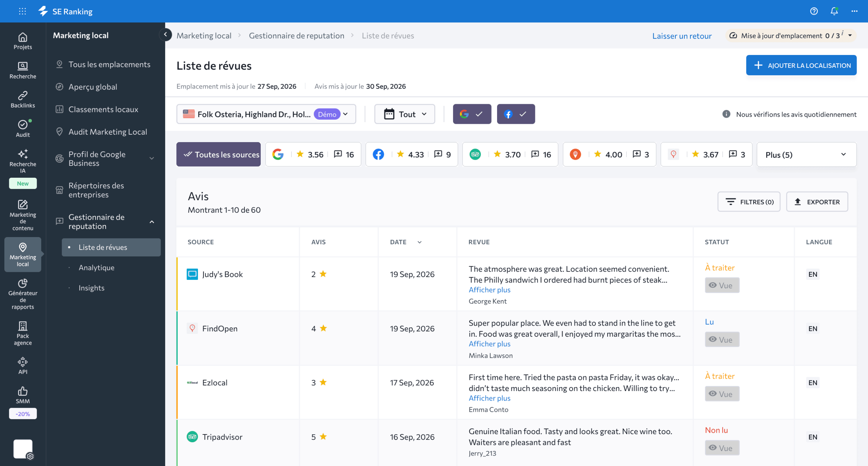Open Insights submenu item

(x=91, y=288)
